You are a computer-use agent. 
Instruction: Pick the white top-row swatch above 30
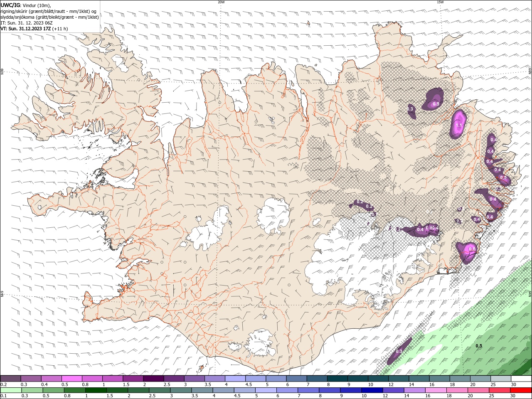[521, 379]
